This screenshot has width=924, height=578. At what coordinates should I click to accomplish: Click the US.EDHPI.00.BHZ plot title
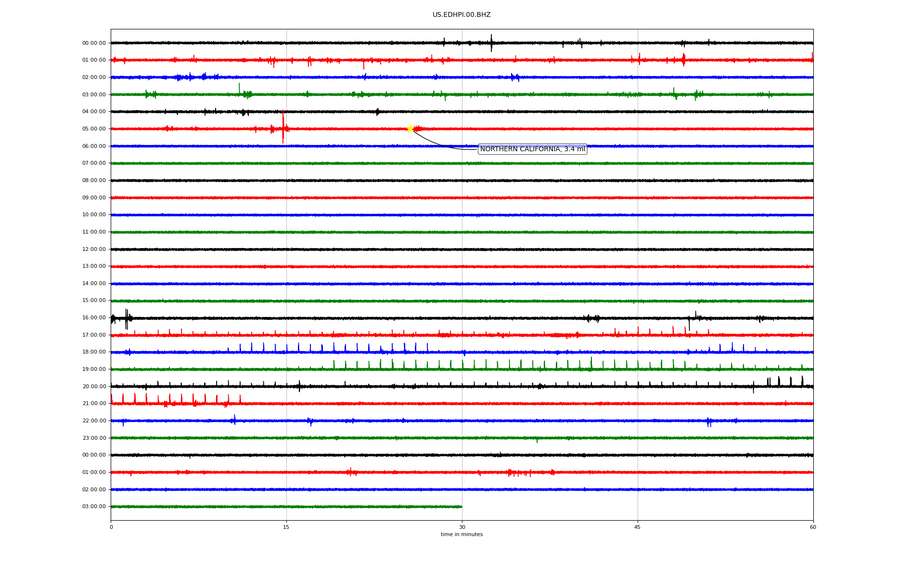point(461,15)
